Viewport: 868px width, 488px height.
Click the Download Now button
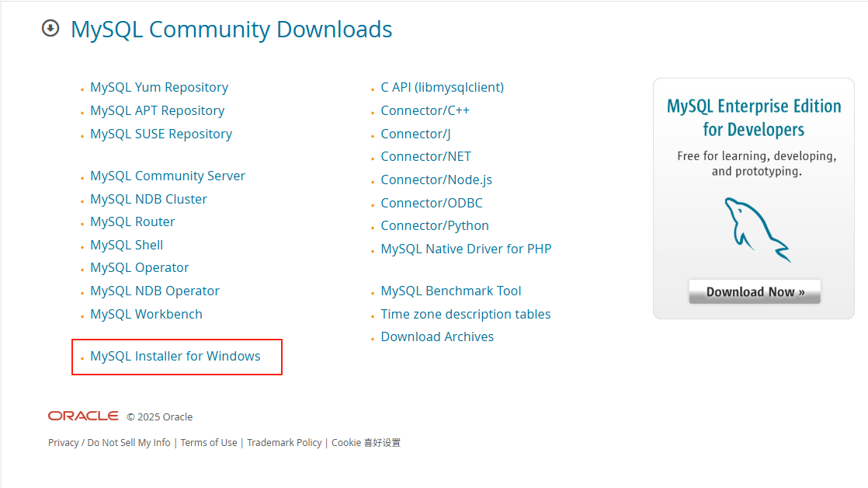pos(755,292)
